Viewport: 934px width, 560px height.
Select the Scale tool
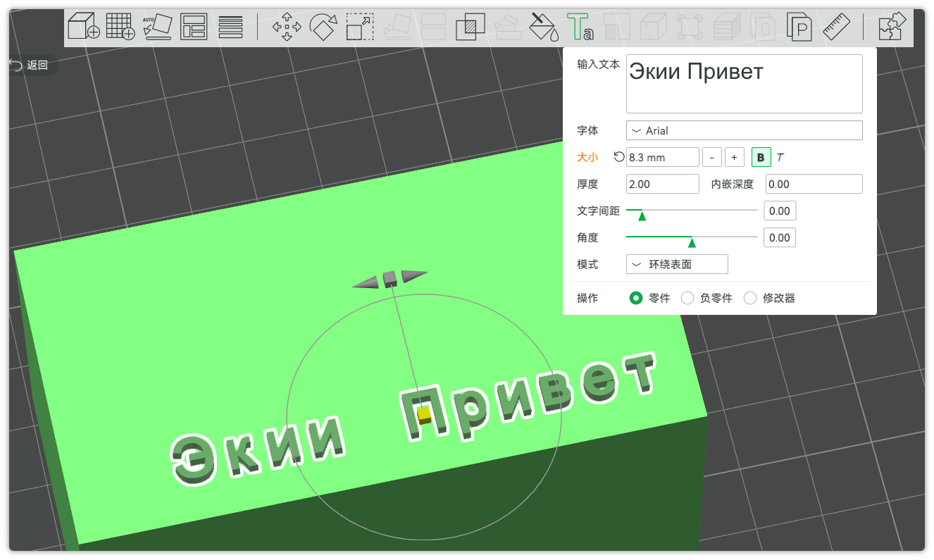[360, 27]
